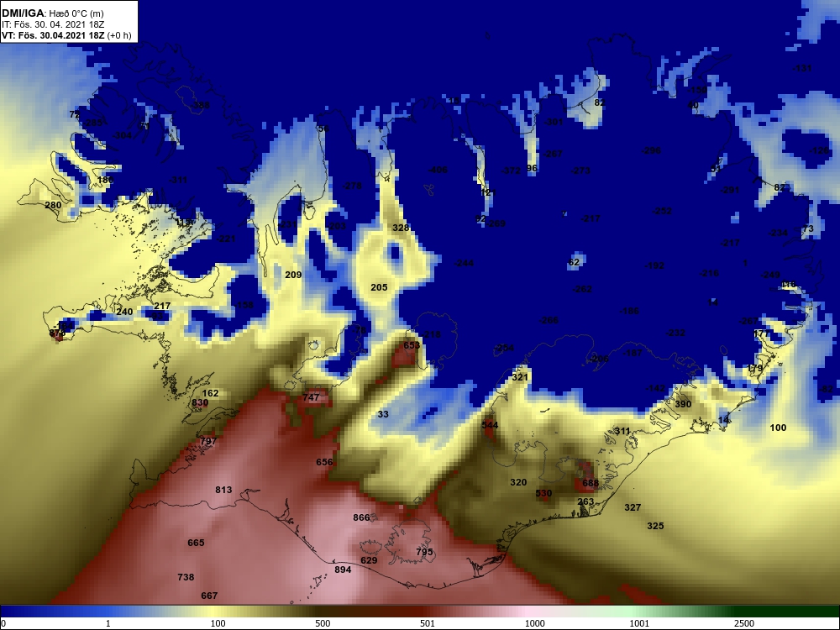840x630 pixels.
Task: Click the legend label 1001
Action: coord(639,623)
